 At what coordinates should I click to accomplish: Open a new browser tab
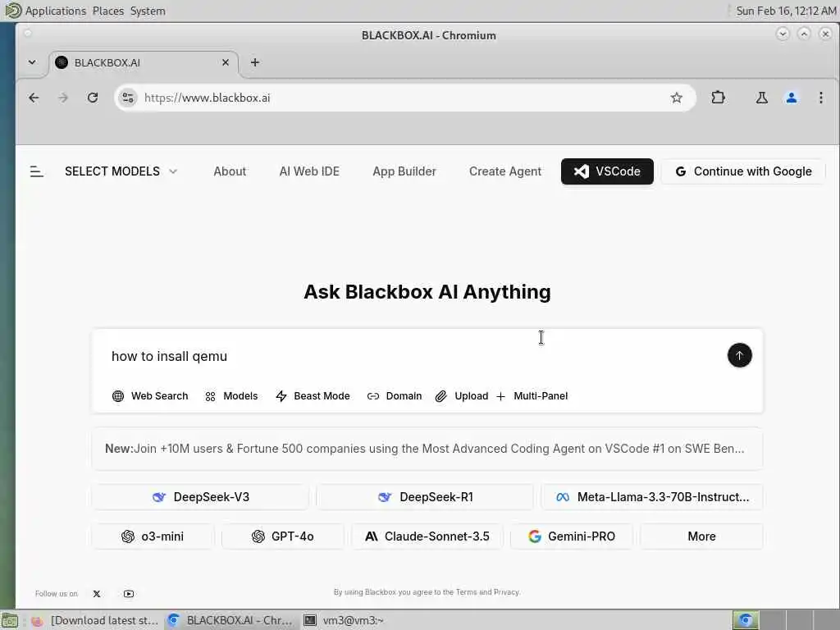(255, 62)
